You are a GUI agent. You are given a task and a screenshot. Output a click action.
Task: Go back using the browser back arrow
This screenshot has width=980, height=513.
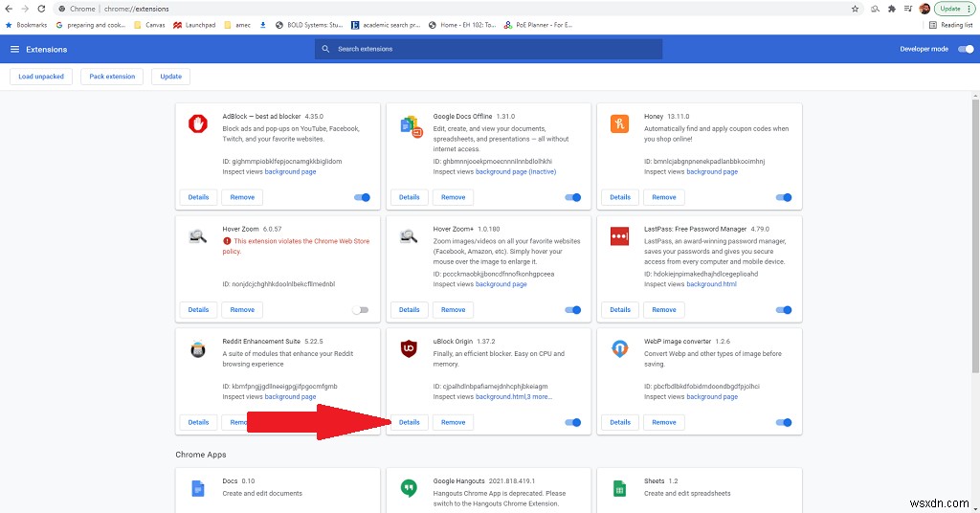pos(9,9)
